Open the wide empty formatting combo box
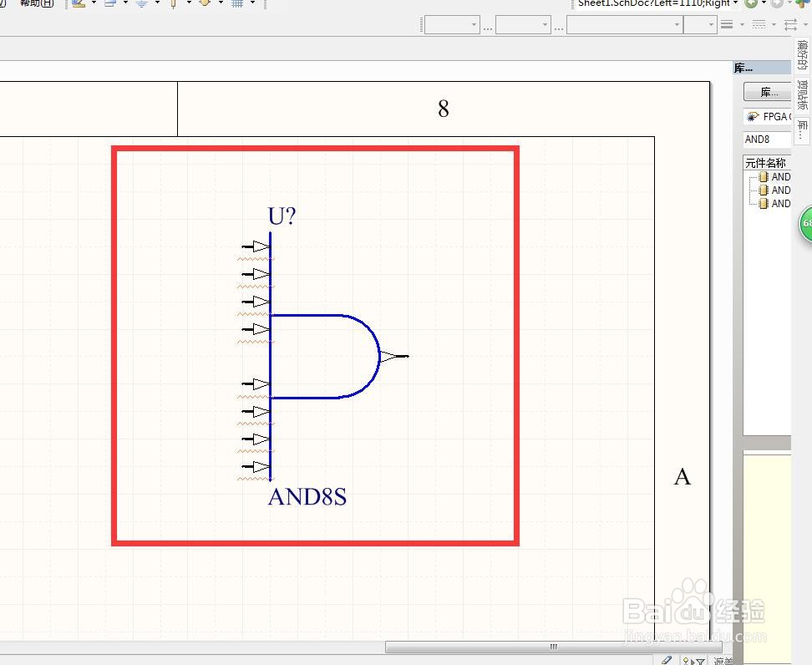Screen dimensions: 812x665 pos(625,24)
